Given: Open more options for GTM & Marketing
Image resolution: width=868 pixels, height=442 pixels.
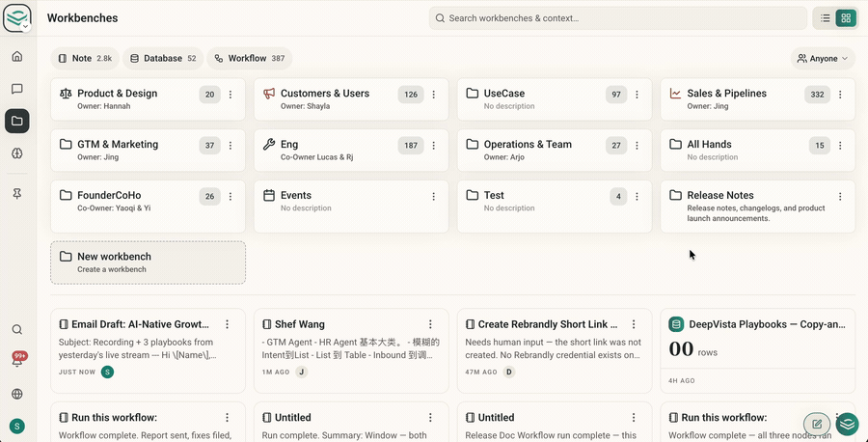Looking at the screenshot, I should [x=231, y=146].
